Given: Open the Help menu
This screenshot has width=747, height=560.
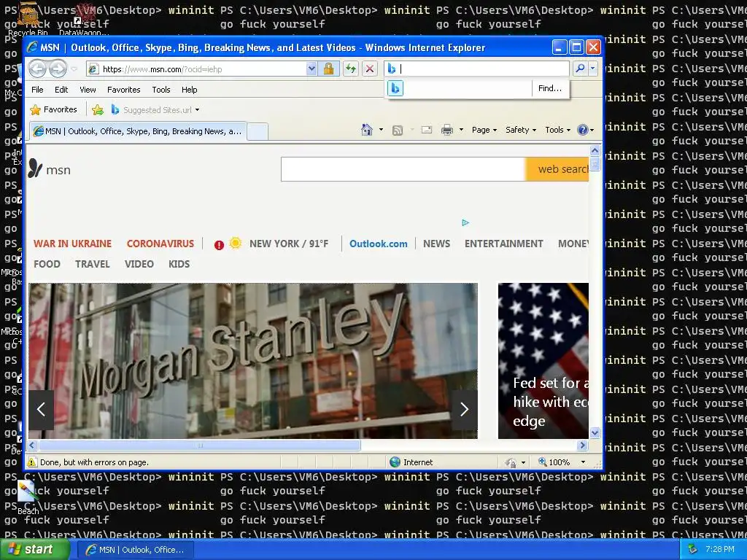Looking at the screenshot, I should pos(189,90).
